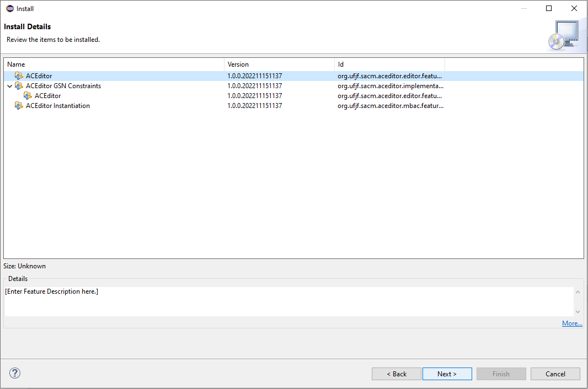Screen dimensions: 588x389
Task: Select nested ACEditor under GSN Constraints
Action: (47, 96)
